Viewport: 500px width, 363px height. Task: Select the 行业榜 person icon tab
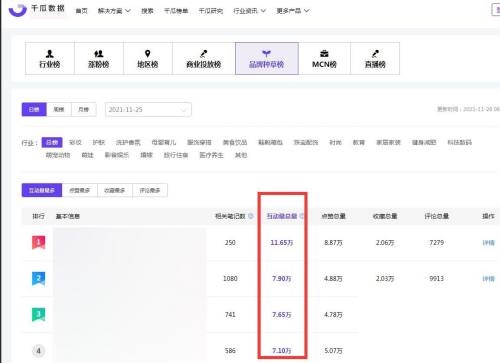click(x=50, y=54)
